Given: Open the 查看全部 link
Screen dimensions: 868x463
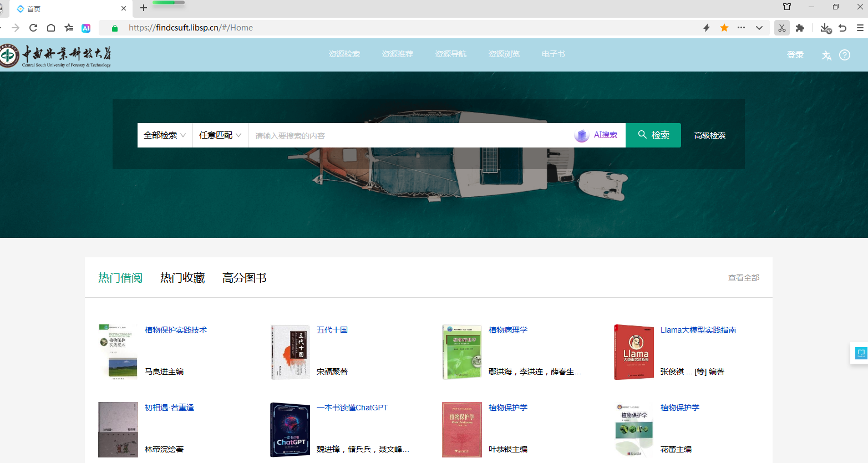Looking at the screenshot, I should click(x=744, y=277).
